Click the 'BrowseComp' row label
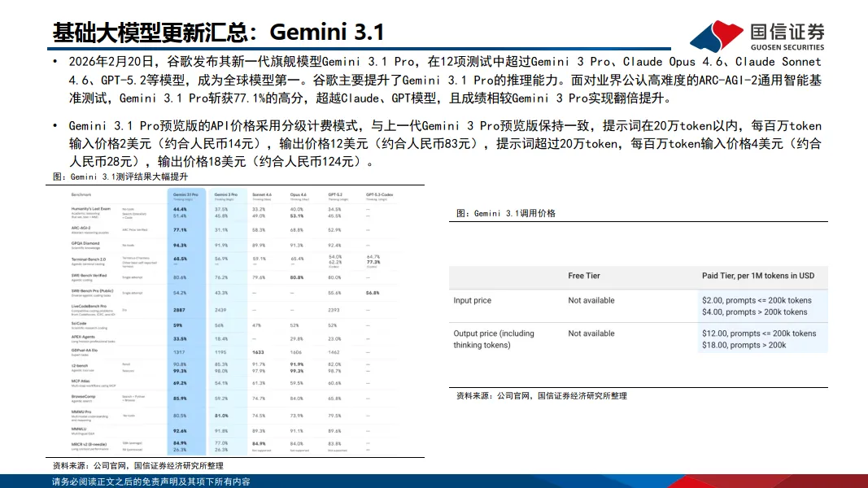The height and width of the screenshot is (488, 868). coord(83,396)
